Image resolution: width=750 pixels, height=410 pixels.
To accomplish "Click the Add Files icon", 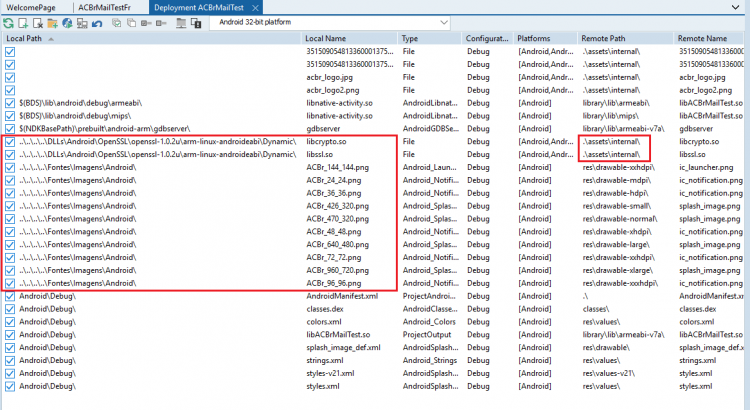I will (23, 23).
